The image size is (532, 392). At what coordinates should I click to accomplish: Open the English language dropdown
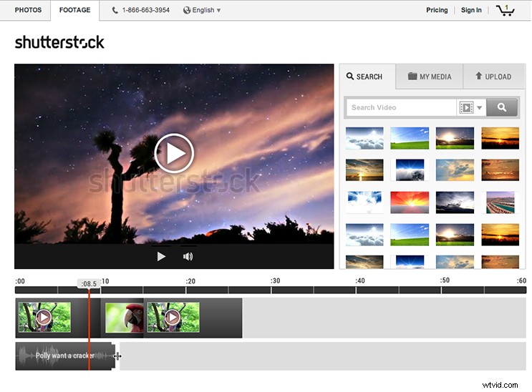pos(202,10)
